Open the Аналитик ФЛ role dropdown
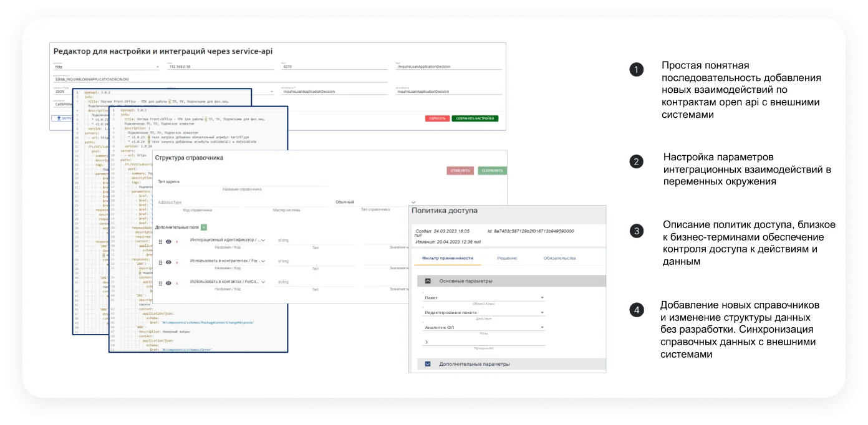Screen dimensions: 868x425 pyautogui.click(x=484, y=327)
